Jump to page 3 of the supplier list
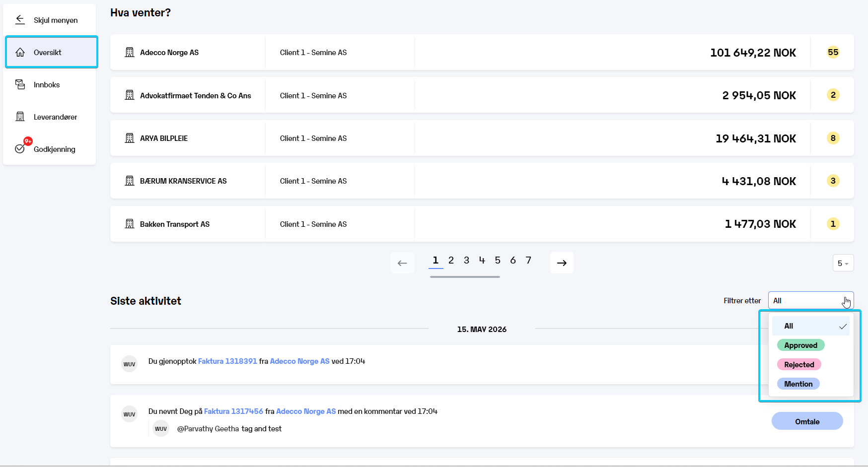This screenshot has width=868, height=467. 466,260
